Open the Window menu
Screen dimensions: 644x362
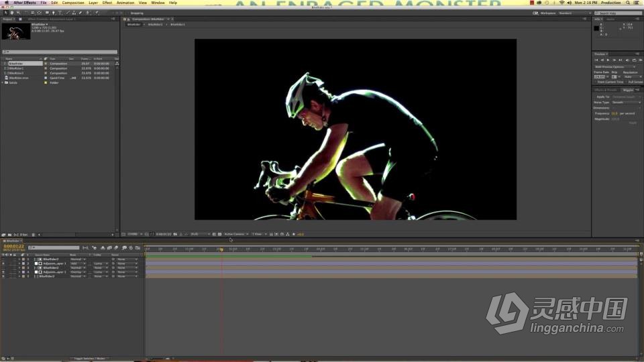coord(158,3)
